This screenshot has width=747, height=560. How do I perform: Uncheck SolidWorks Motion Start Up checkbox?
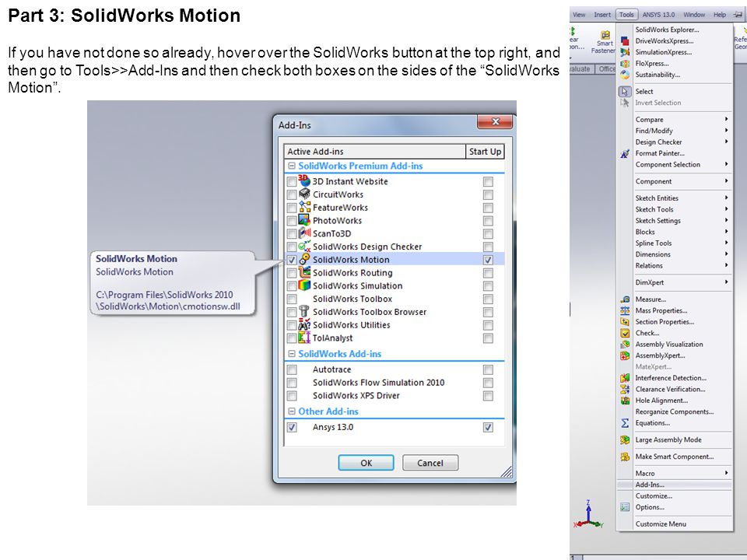coord(488,260)
